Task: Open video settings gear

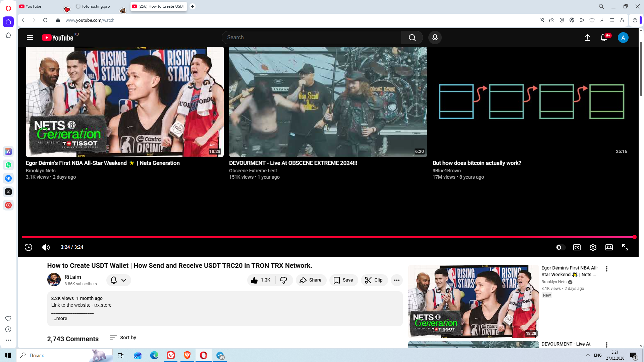Action: pos(593,247)
